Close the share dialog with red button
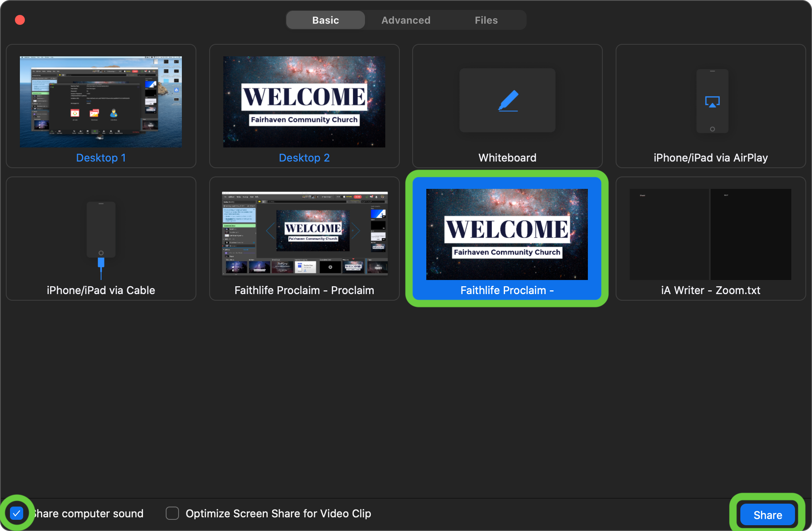The image size is (812, 531). tap(20, 20)
